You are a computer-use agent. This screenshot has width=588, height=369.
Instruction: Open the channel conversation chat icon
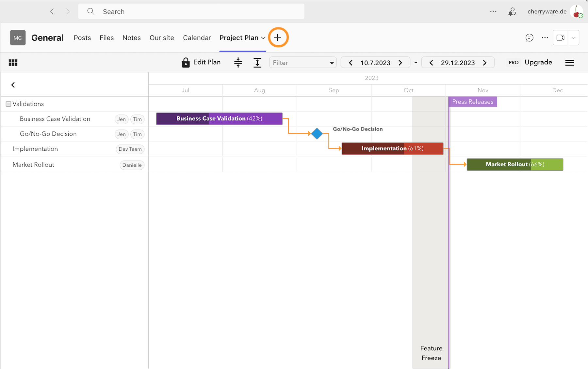point(529,38)
